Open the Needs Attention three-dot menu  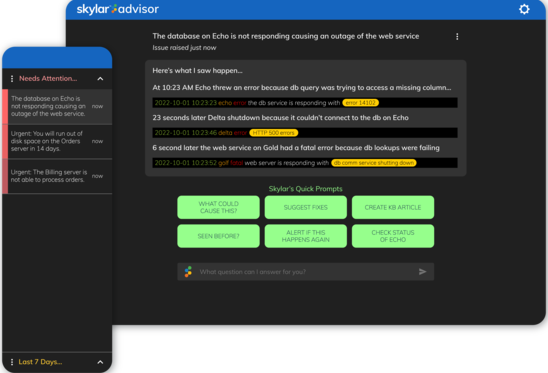12,79
